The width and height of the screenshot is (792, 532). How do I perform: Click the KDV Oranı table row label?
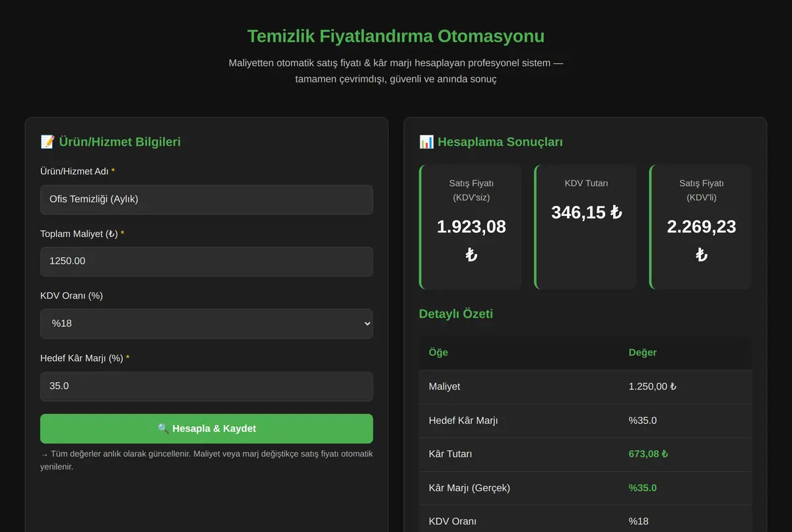[453, 521]
